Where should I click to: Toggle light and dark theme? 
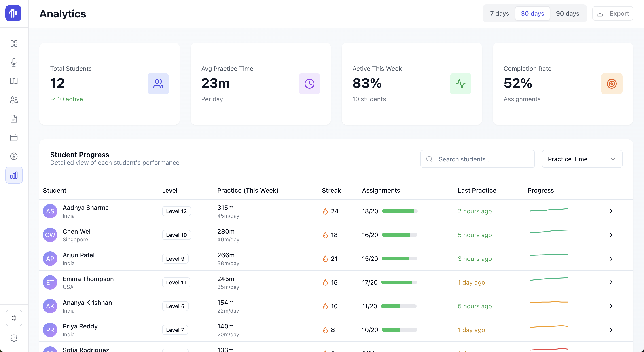[14, 318]
